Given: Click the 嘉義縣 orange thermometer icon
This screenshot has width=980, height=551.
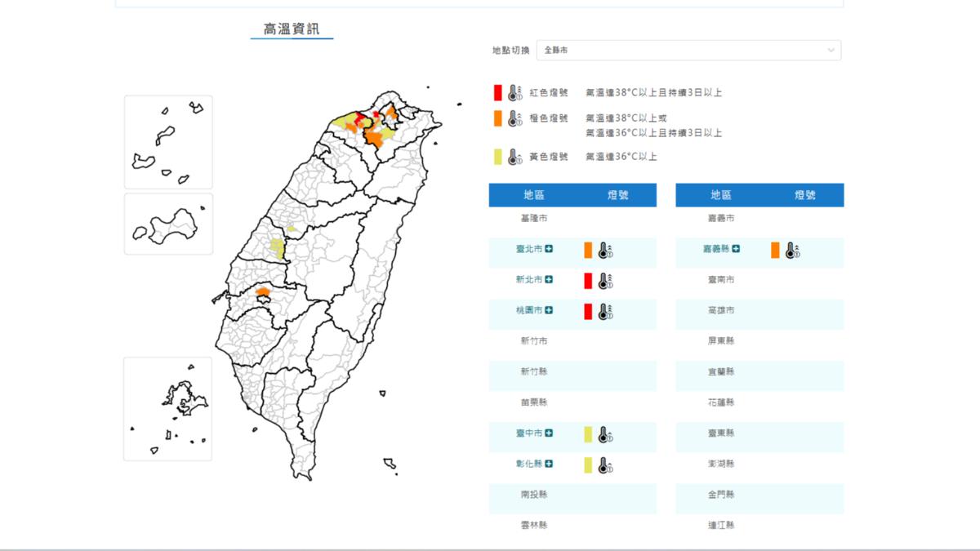Looking at the screenshot, I should coord(792,251).
